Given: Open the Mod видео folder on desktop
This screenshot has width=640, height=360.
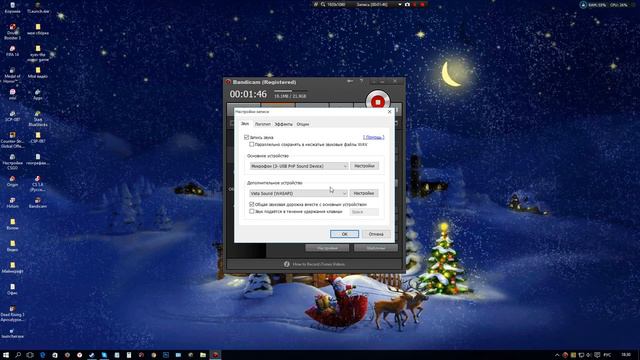Looking at the screenshot, I should [38, 73].
